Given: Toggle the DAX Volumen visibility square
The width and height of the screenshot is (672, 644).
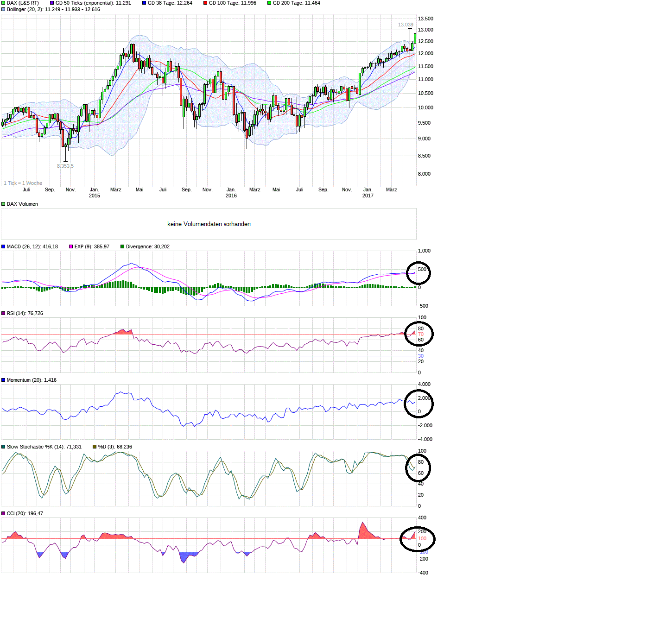Looking at the screenshot, I should 3,204.
